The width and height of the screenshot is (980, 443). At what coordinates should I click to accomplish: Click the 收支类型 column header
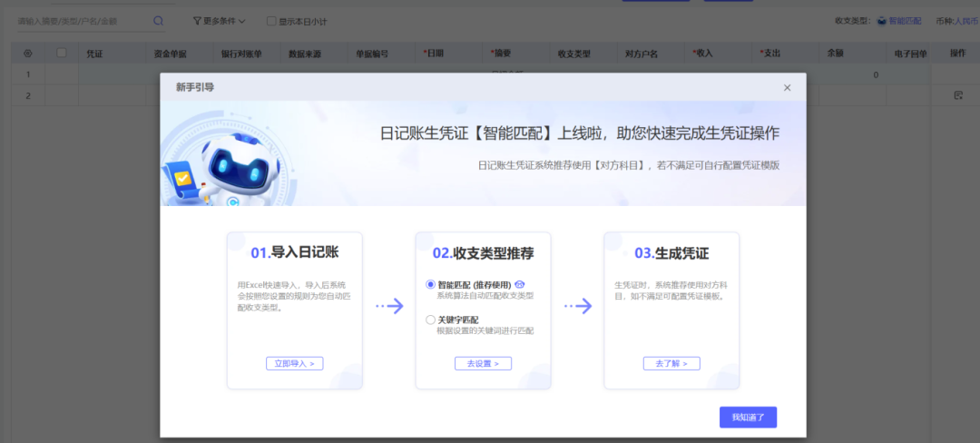573,54
